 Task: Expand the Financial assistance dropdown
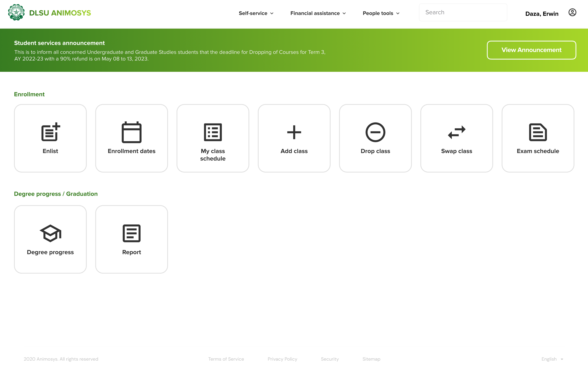318,13
